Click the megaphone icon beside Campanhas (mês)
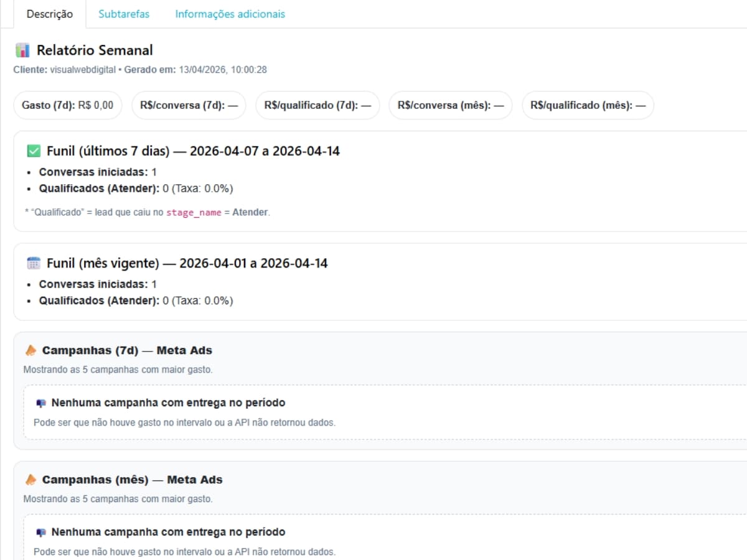The width and height of the screenshot is (747, 560). 31,480
